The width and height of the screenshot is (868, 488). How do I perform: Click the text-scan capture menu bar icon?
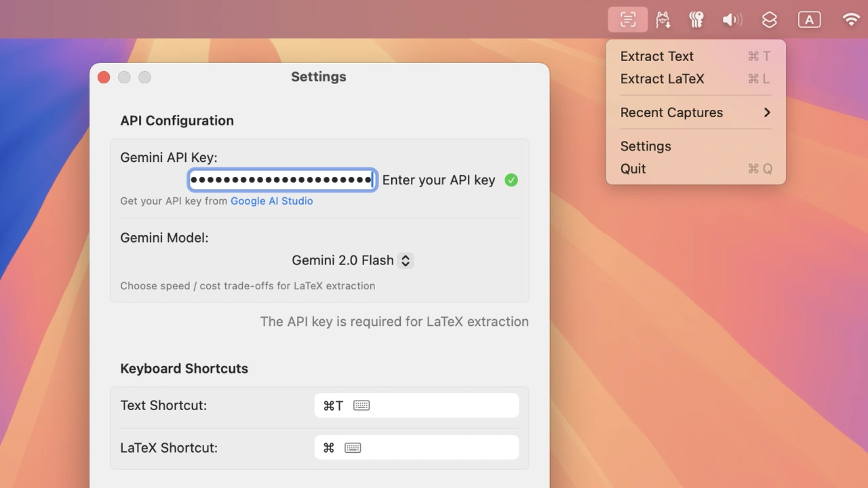pos(628,20)
